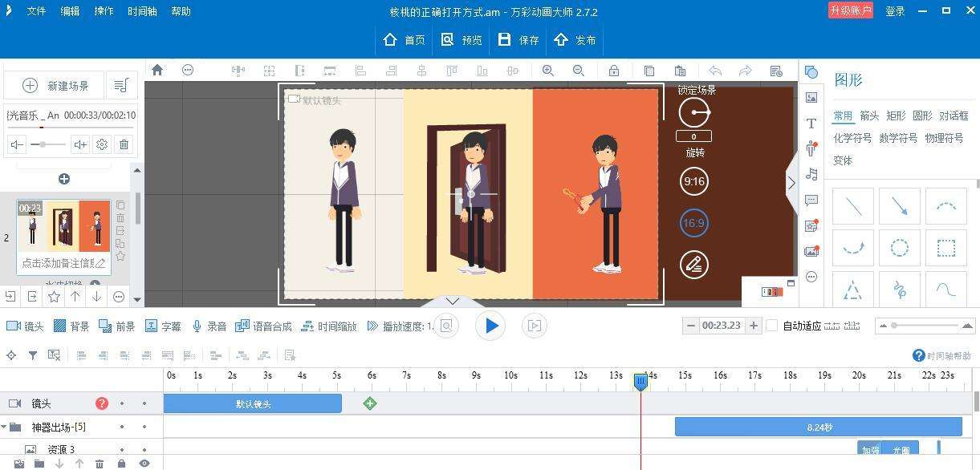Click the 发布 publish button
This screenshot has width=980, height=470.
point(575,40)
